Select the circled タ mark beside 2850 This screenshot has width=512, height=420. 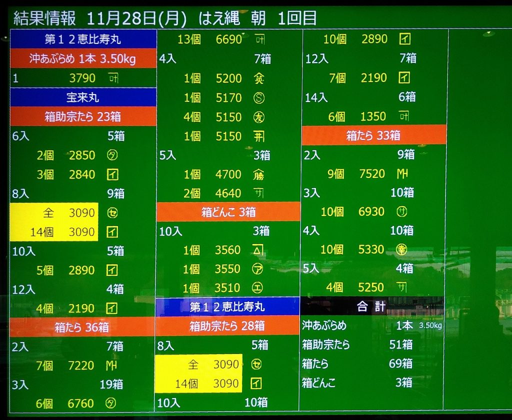(112, 155)
